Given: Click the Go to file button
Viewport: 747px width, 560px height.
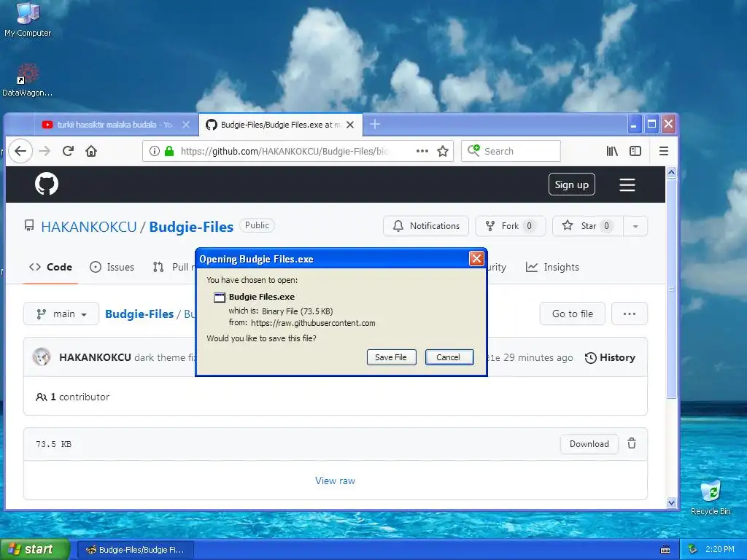Looking at the screenshot, I should coord(572,314).
